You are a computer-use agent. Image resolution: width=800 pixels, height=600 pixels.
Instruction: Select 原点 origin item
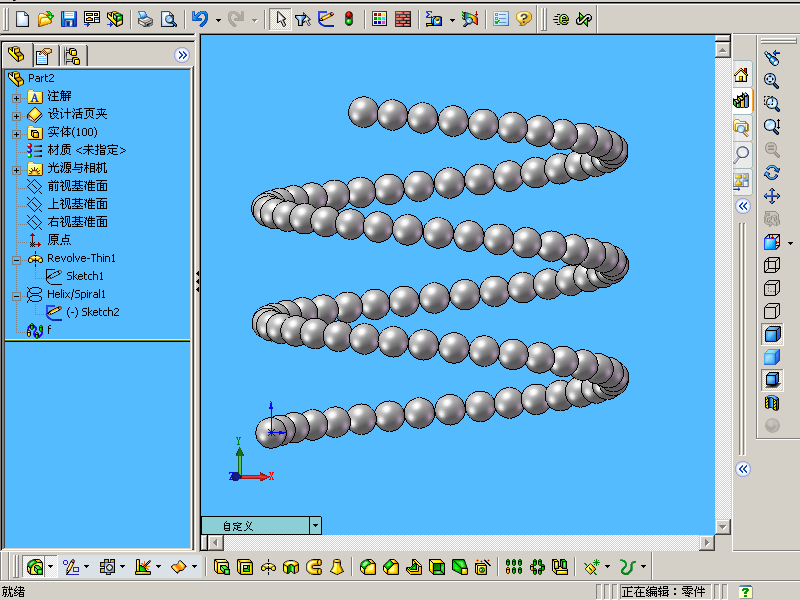click(59, 239)
